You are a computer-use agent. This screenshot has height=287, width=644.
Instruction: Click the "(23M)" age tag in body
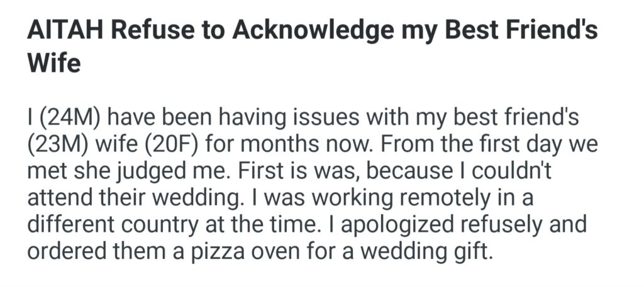[60, 143]
